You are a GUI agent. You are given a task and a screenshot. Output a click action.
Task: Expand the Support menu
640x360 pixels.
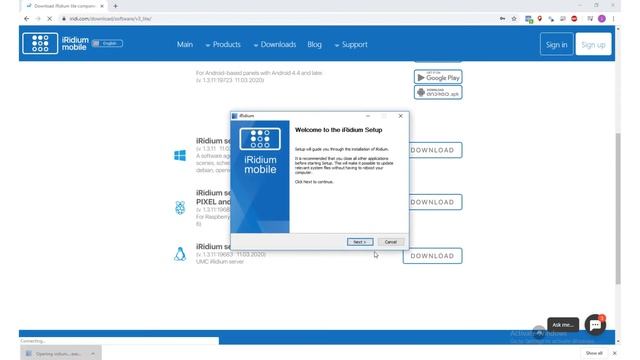pyautogui.click(x=351, y=44)
